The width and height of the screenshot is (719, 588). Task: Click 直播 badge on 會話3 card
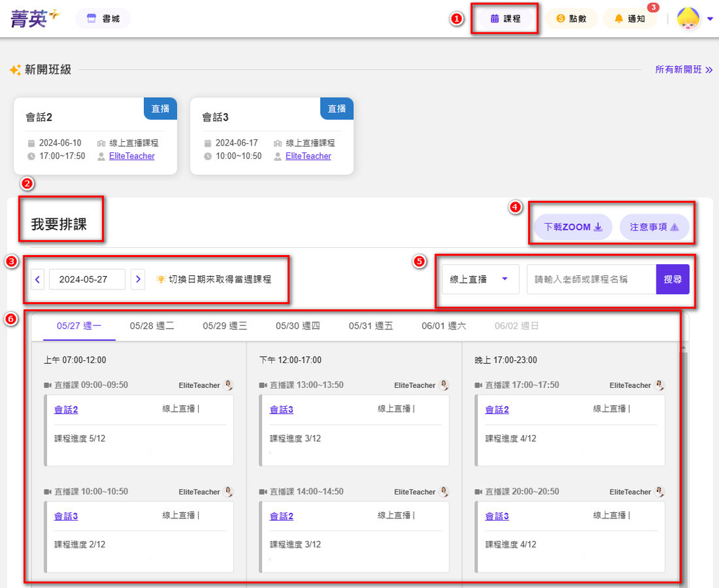pyautogui.click(x=336, y=109)
